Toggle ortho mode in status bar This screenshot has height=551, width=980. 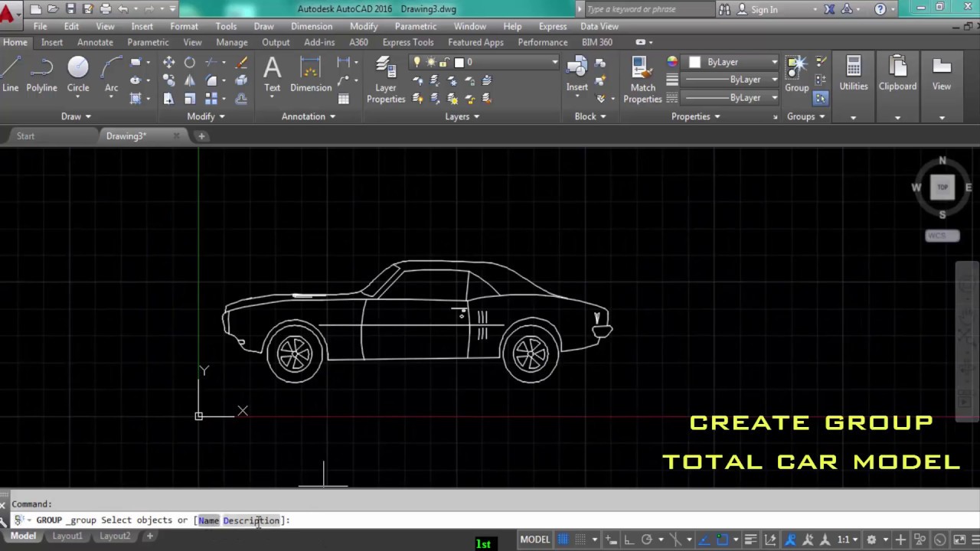tap(629, 540)
